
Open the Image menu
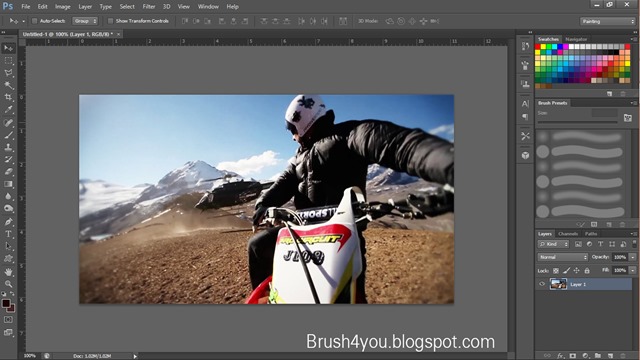click(x=62, y=7)
